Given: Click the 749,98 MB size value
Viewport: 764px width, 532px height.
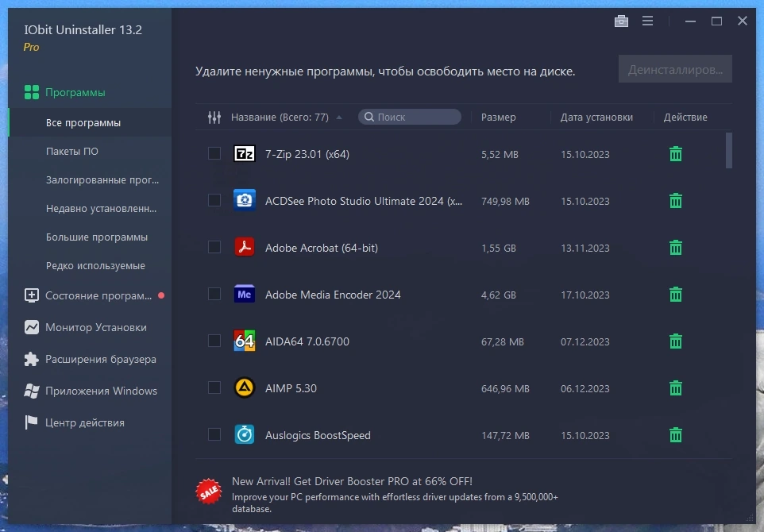Looking at the screenshot, I should 505,201.
